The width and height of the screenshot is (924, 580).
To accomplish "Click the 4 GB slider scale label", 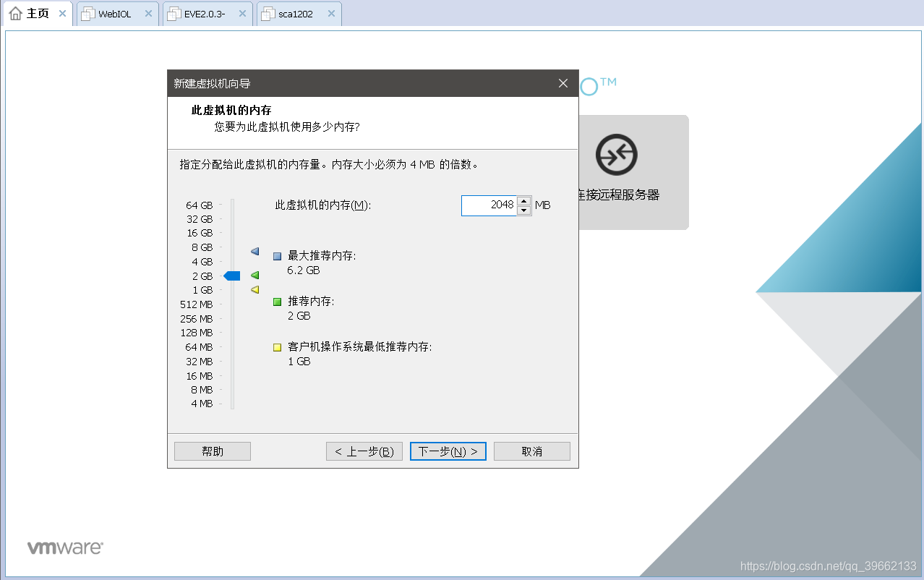I will pos(202,262).
